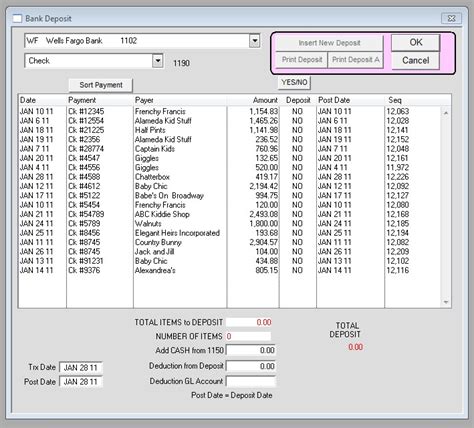Click the TOTAL ITEMS to DEPOSIT value field

point(249,322)
